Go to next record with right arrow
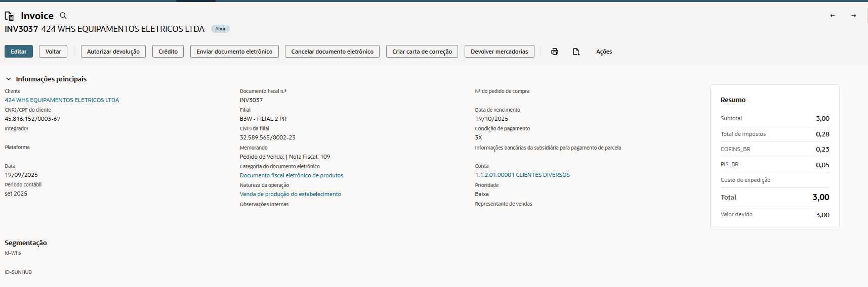This screenshot has height=287, width=868. point(854,16)
